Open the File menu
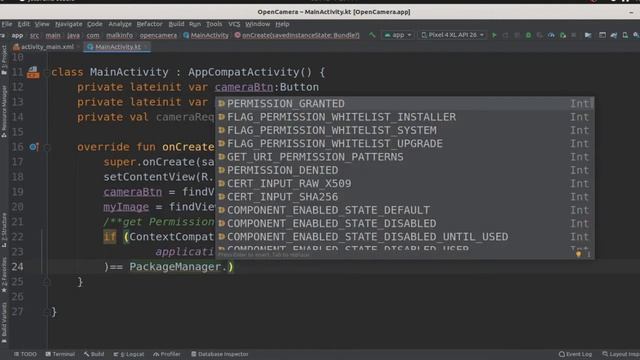The image size is (640, 360). coord(7,24)
